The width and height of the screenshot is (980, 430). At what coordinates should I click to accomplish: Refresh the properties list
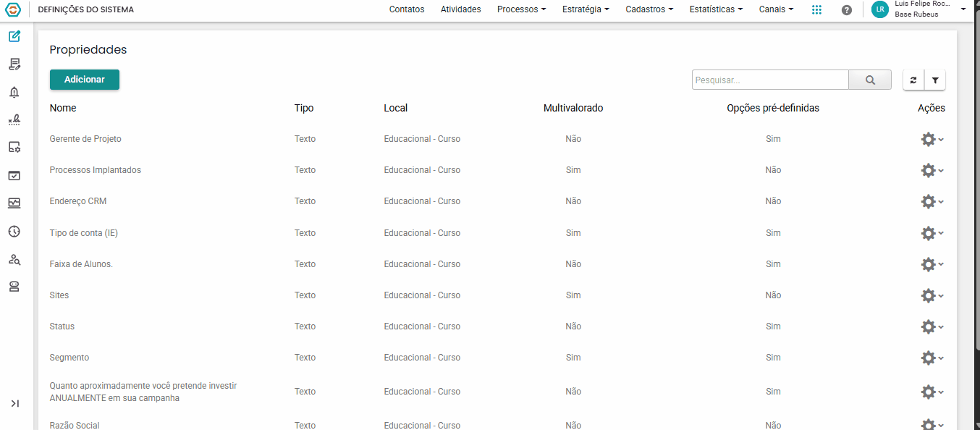pos(913,80)
